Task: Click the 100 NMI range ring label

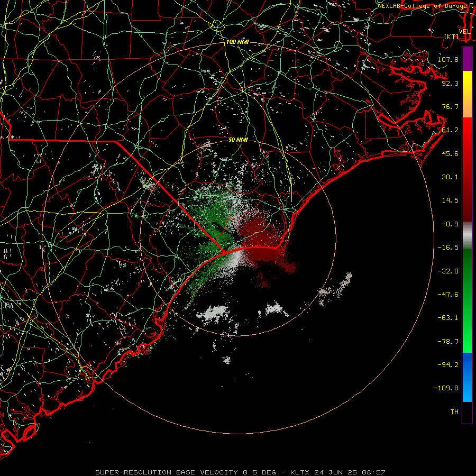Action: coord(237,42)
